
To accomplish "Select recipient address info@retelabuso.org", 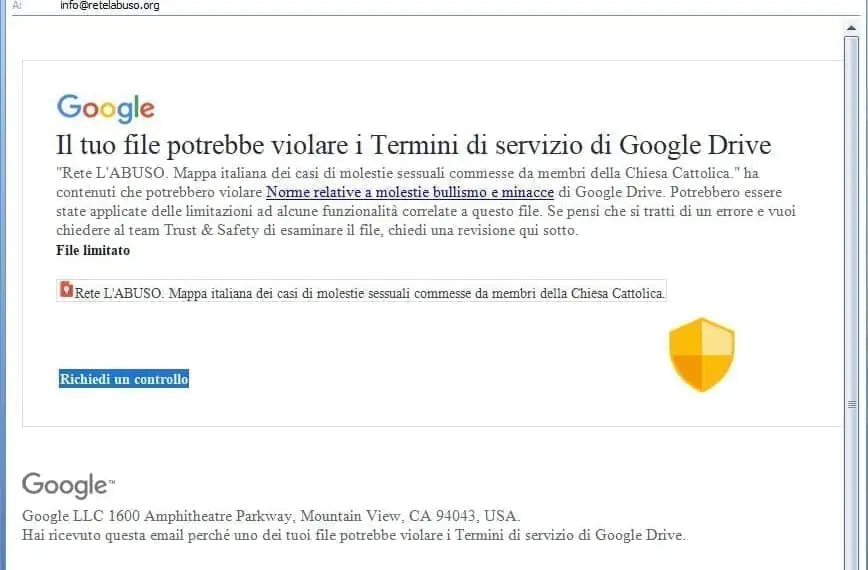I will click(x=110, y=6).
